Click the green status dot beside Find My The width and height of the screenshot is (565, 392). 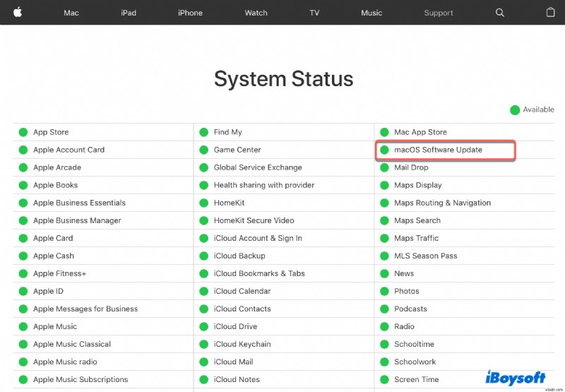click(204, 132)
